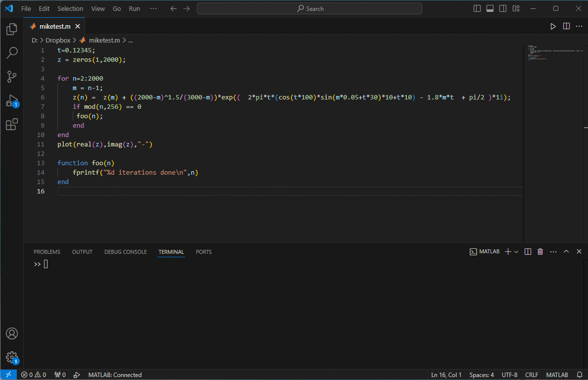Expand the title bar overflow menu
Image resolution: width=588 pixels, height=380 pixels.
[x=153, y=8]
